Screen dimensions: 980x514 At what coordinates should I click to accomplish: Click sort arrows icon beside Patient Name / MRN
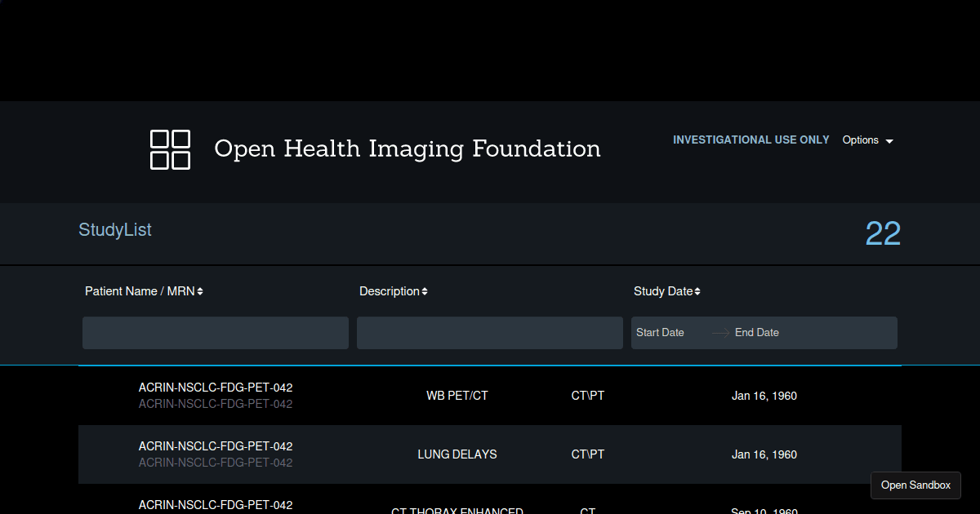click(200, 292)
